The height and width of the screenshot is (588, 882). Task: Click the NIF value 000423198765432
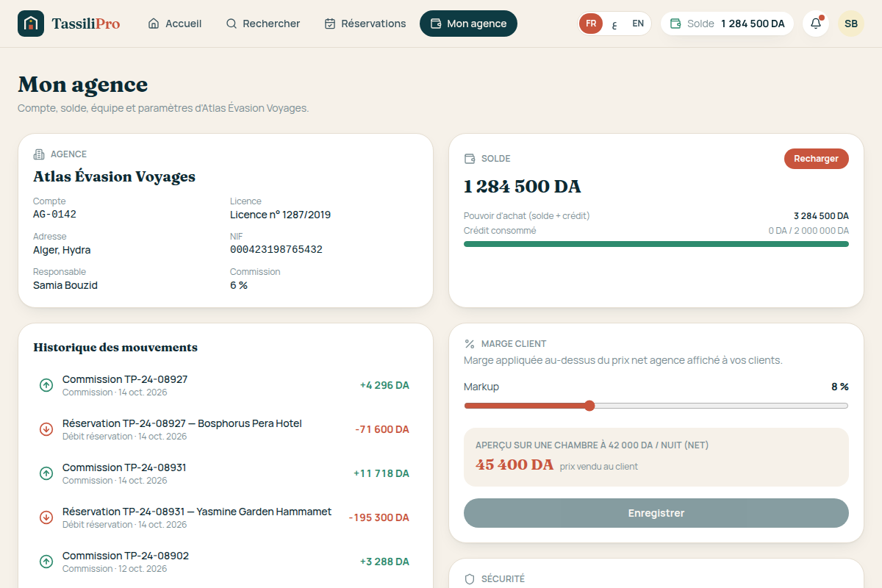click(276, 250)
